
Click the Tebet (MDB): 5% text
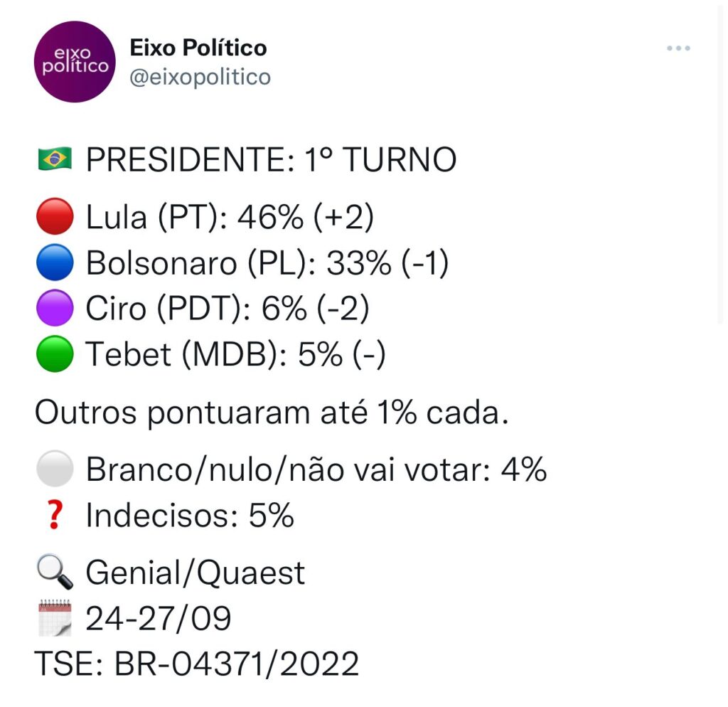click(235, 354)
